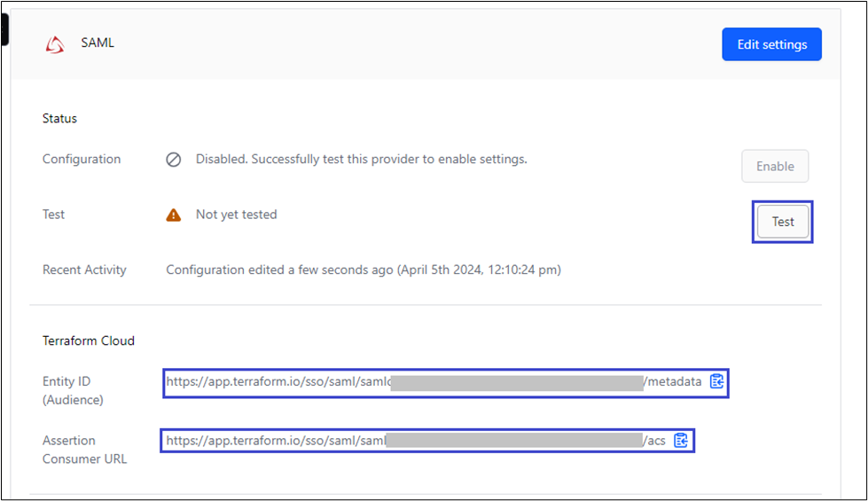Copy the Entity ID URL with clipboard icon
Viewport: 868px width, 501px height.
(x=717, y=381)
